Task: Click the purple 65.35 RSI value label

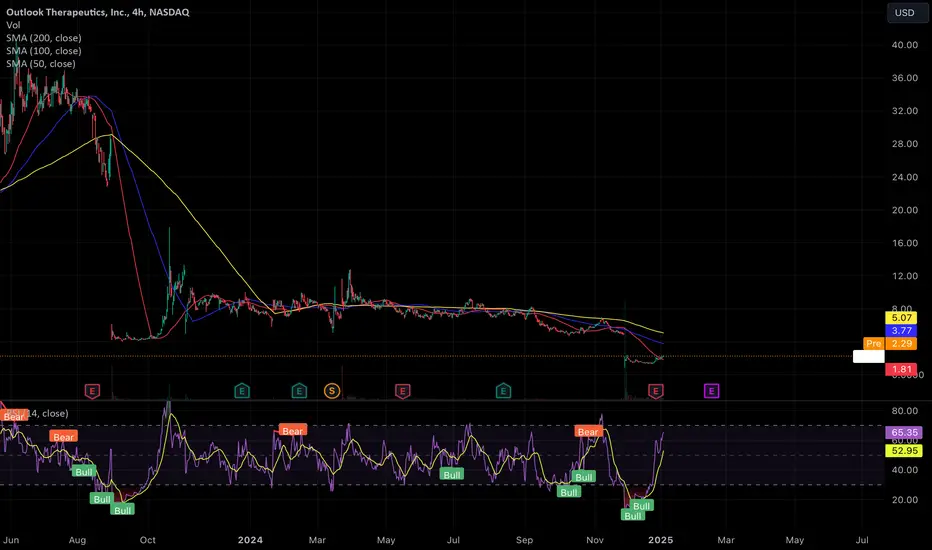Action: coord(904,432)
